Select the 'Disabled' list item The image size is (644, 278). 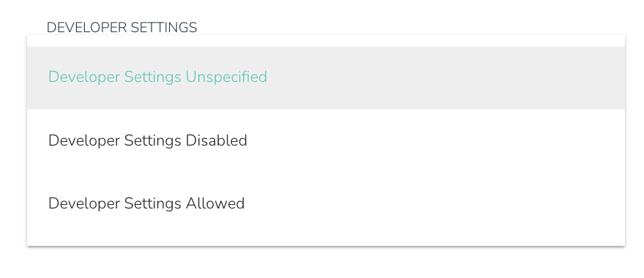[326, 140]
